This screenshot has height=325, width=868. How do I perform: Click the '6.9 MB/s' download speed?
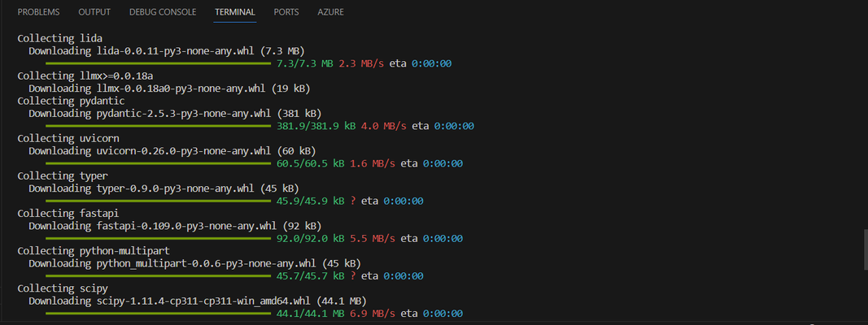(x=372, y=314)
